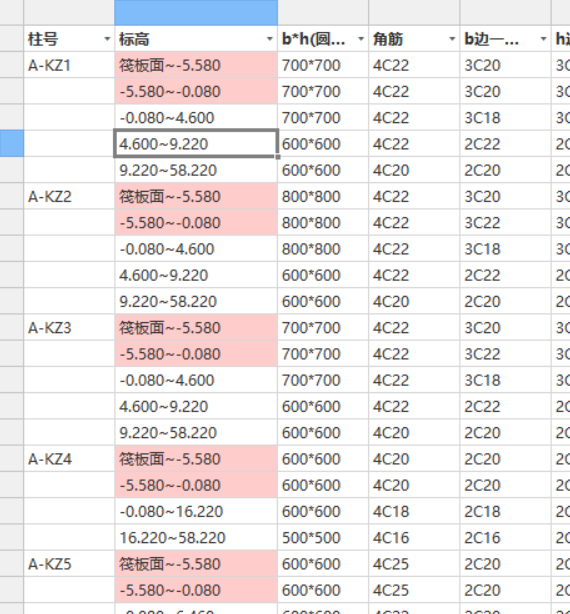Click the 标高 header label
Screen dimensions: 570x614
(x=134, y=39)
